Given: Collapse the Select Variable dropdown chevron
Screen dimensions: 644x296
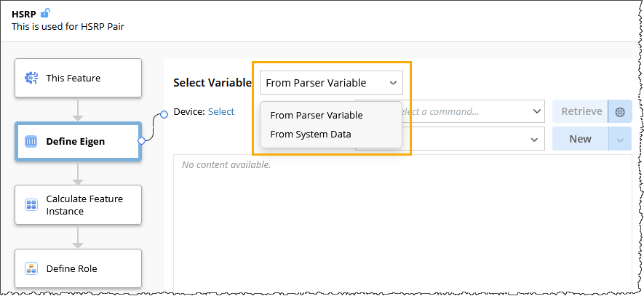Looking at the screenshot, I should pos(393,83).
